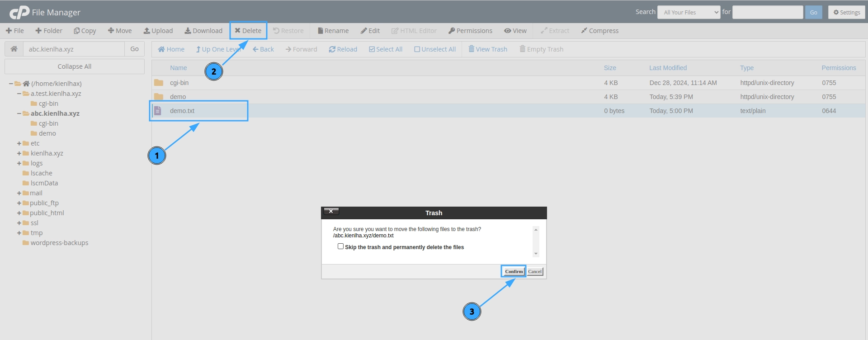Confirm moving demo.txt to trash
The height and width of the screenshot is (340, 868).
click(x=514, y=271)
